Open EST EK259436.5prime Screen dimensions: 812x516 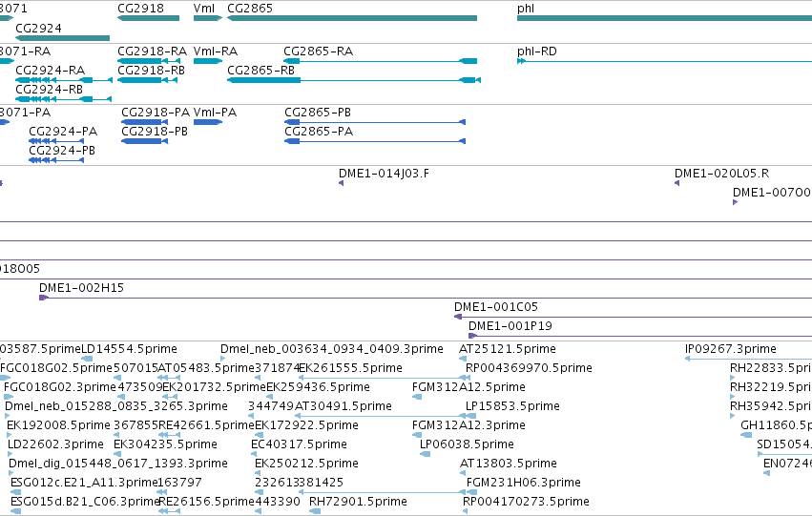point(318,387)
